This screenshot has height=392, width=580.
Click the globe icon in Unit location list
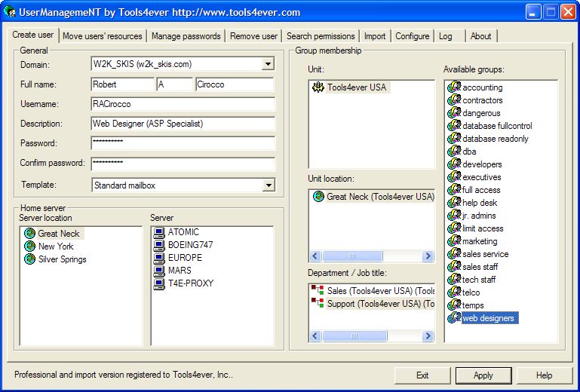[x=318, y=196]
